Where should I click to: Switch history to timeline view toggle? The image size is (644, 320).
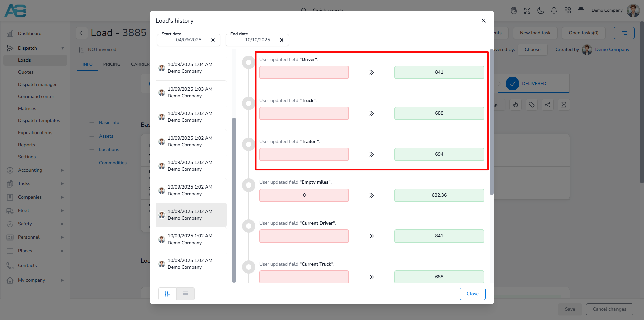pyautogui.click(x=167, y=294)
